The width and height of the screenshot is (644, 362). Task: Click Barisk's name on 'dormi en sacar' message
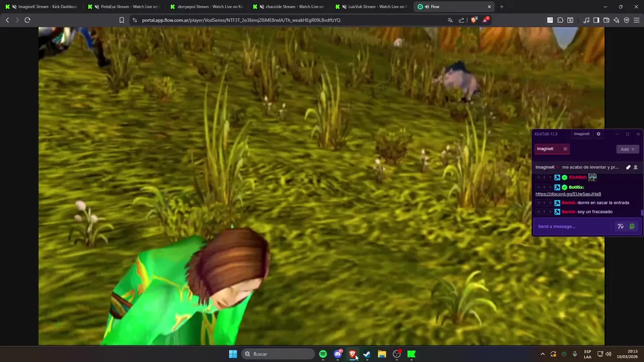tap(569, 203)
